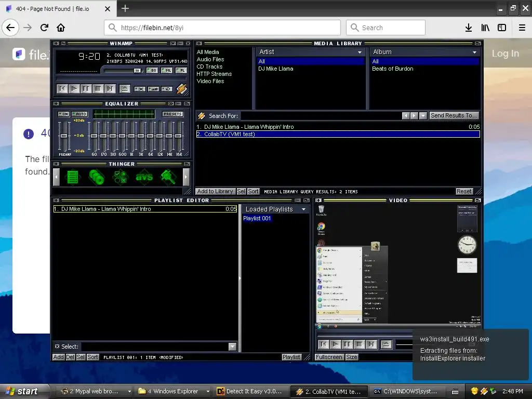Click playlist editor Del button

(x=70, y=357)
